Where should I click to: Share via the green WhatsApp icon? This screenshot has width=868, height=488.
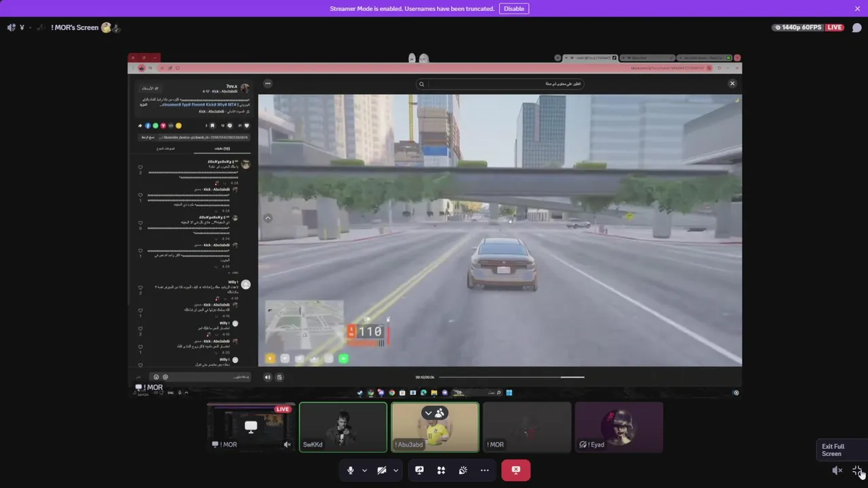(155, 125)
